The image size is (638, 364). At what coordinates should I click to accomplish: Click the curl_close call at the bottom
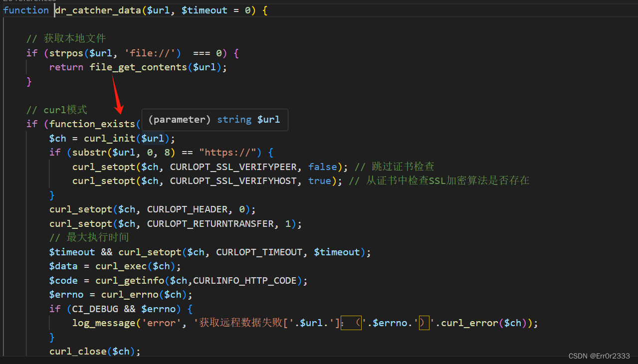tap(78, 351)
